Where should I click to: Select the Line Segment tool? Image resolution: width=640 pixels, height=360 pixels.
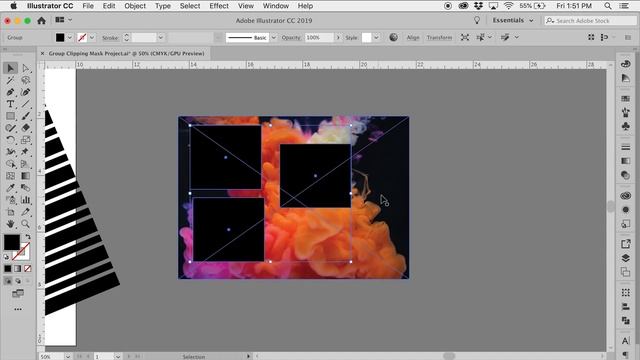[x=26, y=104]
